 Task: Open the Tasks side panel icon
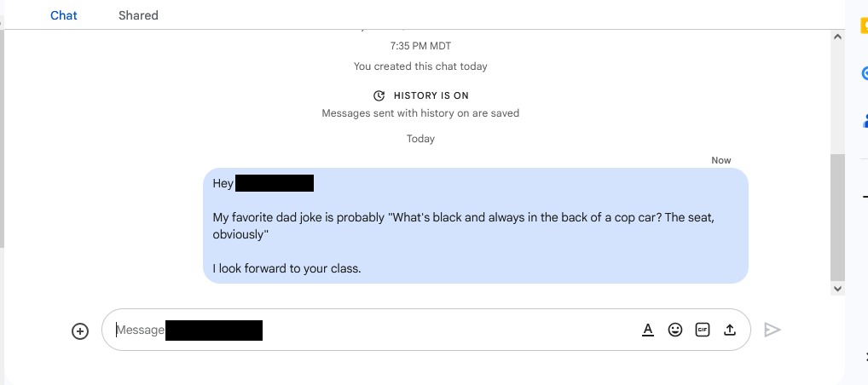pos(864,73)
